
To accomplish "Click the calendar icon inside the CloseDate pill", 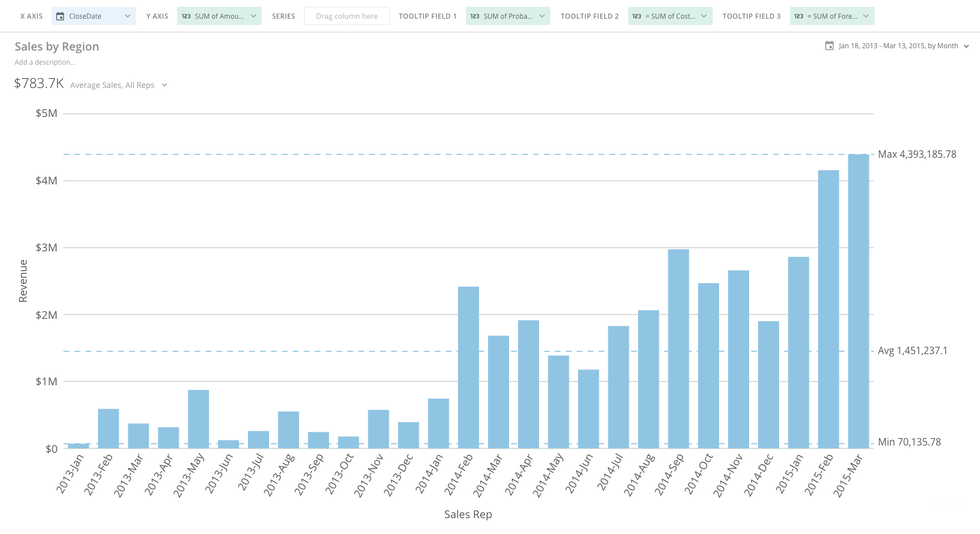I will click(61, 16).
